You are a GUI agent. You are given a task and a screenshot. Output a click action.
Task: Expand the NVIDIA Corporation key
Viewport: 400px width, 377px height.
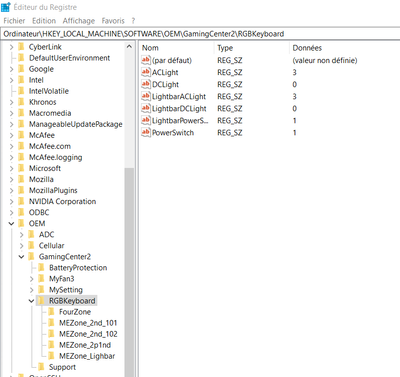pos(11,201)
